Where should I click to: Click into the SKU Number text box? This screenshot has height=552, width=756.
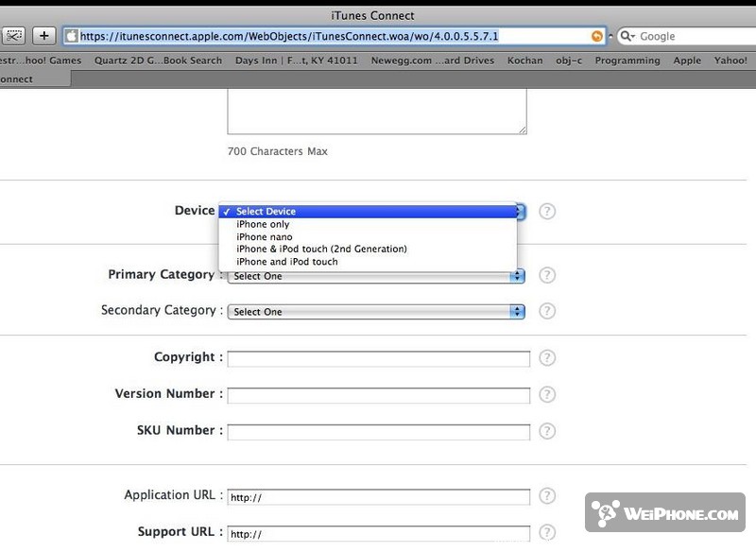coord(378,432)
